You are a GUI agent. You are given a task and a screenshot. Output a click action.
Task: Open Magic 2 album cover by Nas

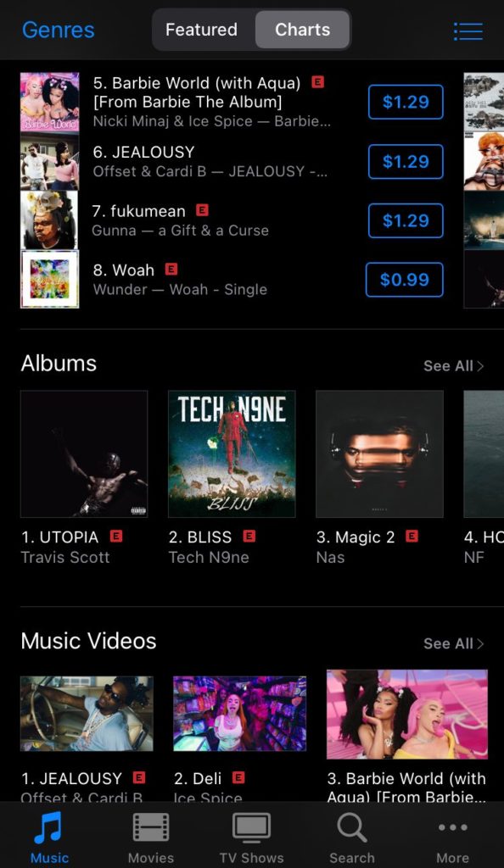[x=379, y=454]
